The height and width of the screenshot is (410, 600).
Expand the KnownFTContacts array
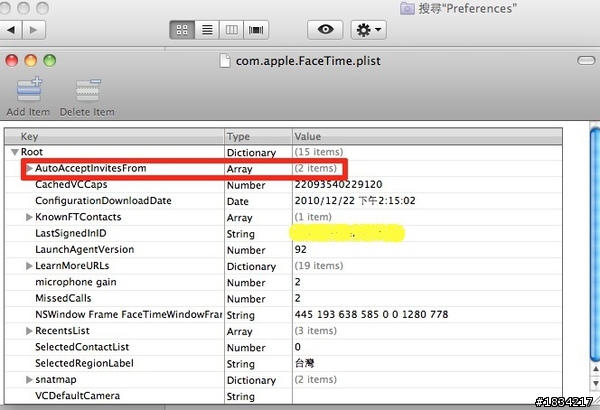pos(29,217)
